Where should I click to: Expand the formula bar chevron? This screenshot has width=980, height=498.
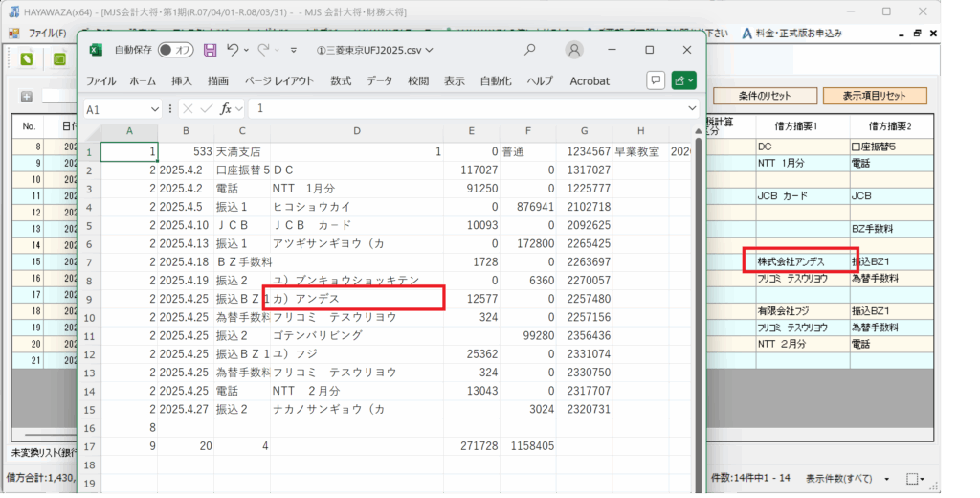[694, 109]
